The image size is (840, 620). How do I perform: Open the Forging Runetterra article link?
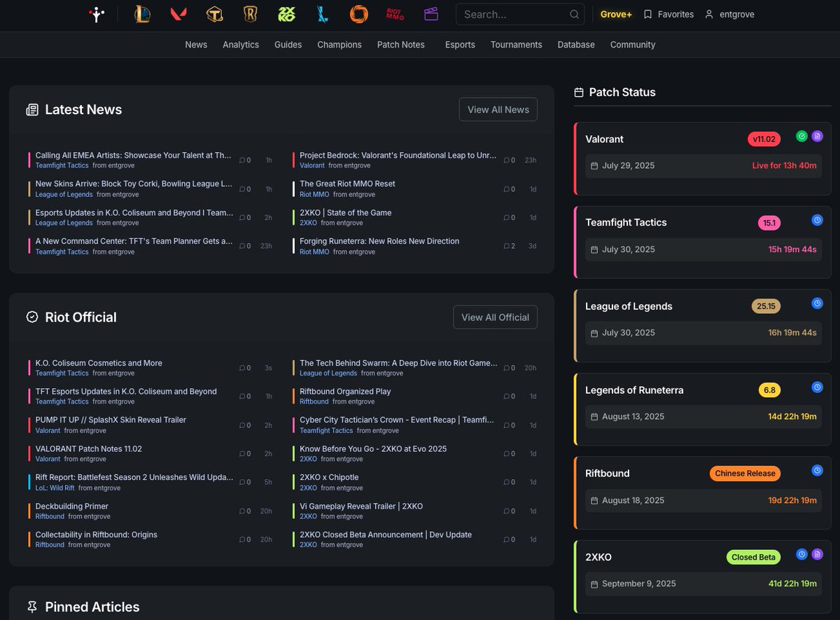(378, 240)
